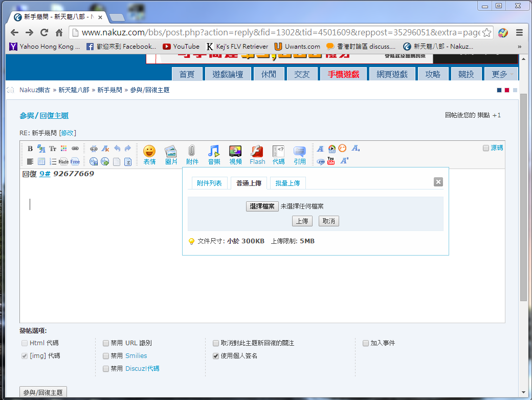Click the save draft data icon

94,162
